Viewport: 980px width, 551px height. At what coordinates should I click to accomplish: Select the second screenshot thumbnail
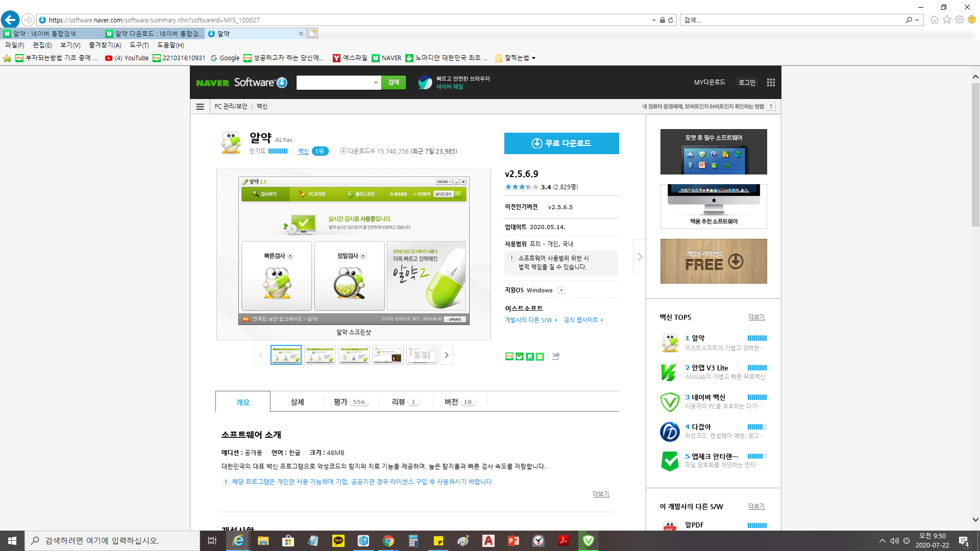[x=320, y=355]
